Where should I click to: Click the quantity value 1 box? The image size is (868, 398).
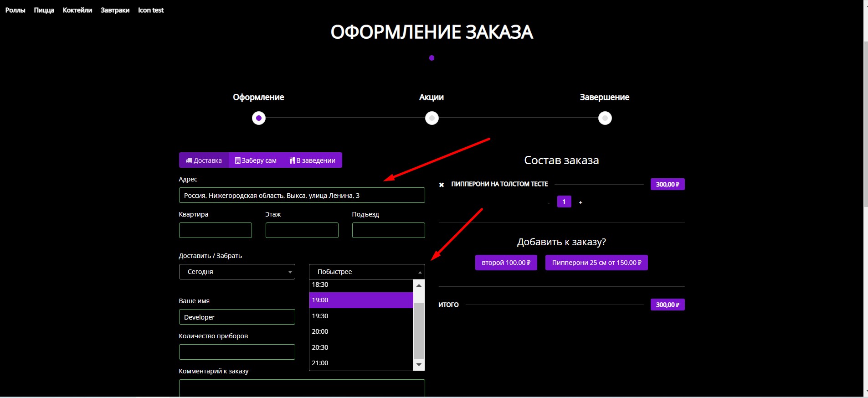[564, 202]
